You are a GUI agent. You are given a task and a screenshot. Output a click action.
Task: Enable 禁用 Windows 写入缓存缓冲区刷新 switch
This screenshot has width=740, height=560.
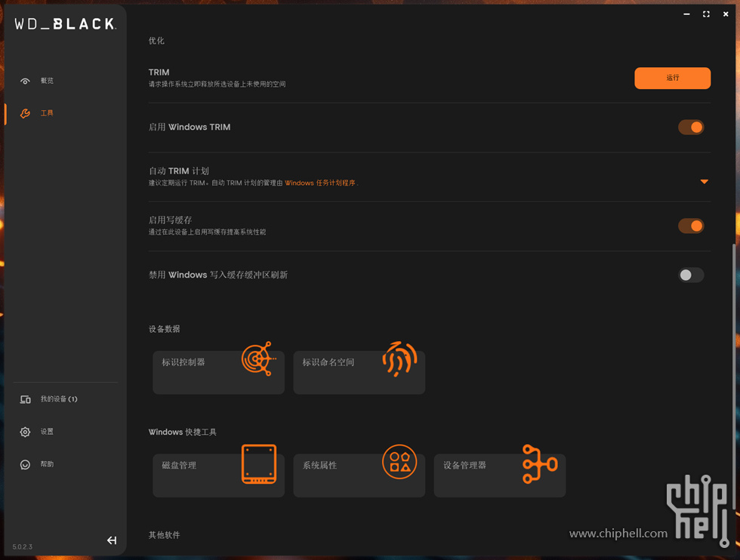click(691, 275)
